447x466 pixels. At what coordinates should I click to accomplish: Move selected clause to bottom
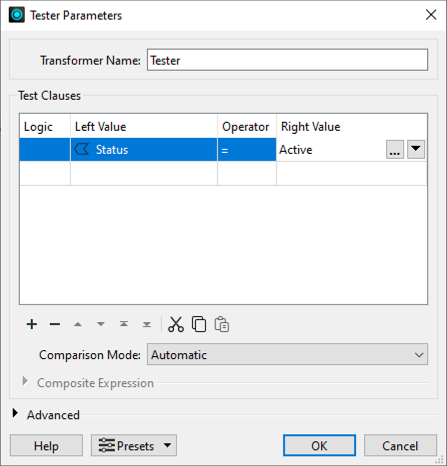(147, 324)
